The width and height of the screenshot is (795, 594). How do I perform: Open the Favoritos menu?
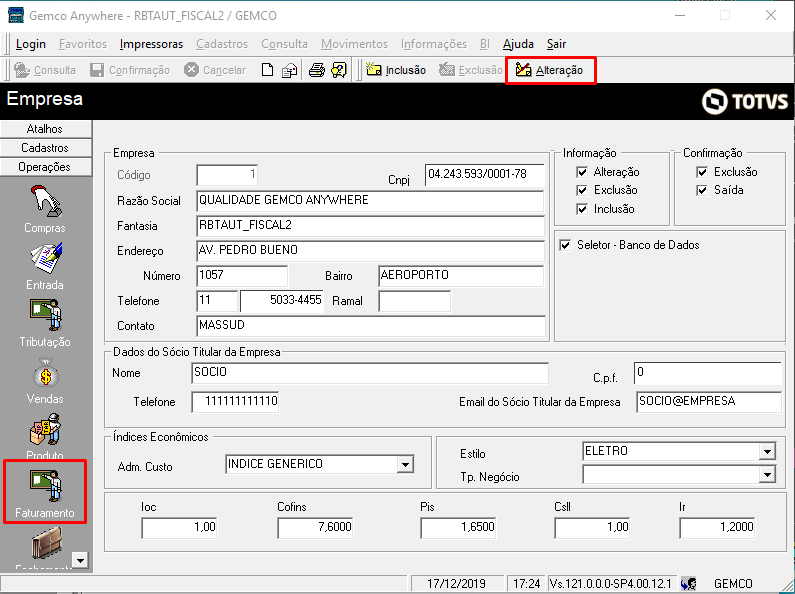pyautogui.click(x=83, y=44)
